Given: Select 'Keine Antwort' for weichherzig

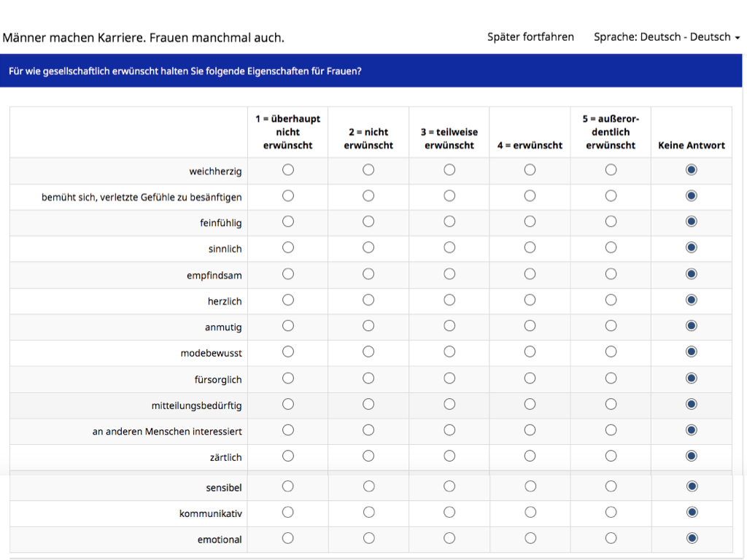Looking at the screenshot, I should (692, 170).
